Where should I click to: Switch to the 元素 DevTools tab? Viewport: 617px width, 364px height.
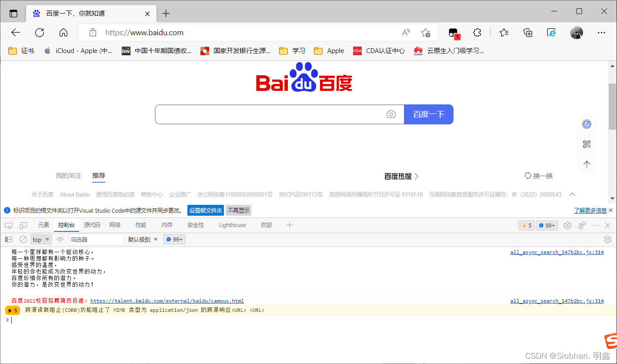point(43,225)
